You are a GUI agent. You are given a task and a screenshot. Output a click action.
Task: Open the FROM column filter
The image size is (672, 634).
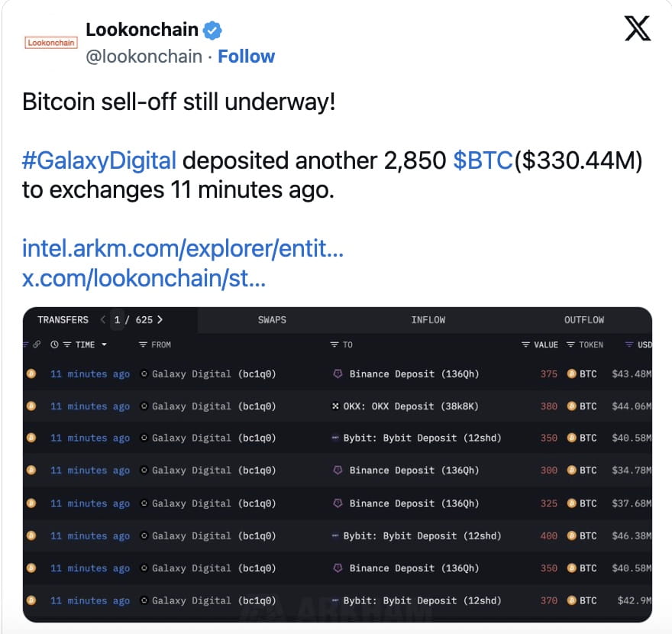click(143, 344)
